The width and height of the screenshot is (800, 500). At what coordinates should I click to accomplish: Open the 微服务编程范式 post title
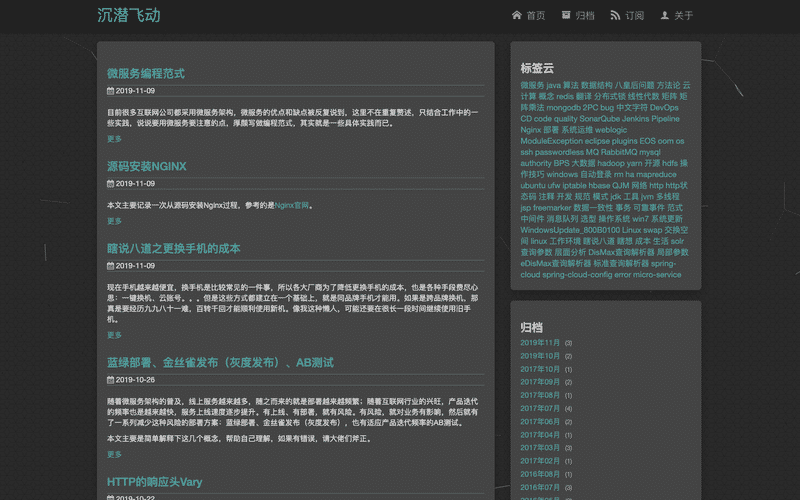pyautogui.click(x=146, y=74)
